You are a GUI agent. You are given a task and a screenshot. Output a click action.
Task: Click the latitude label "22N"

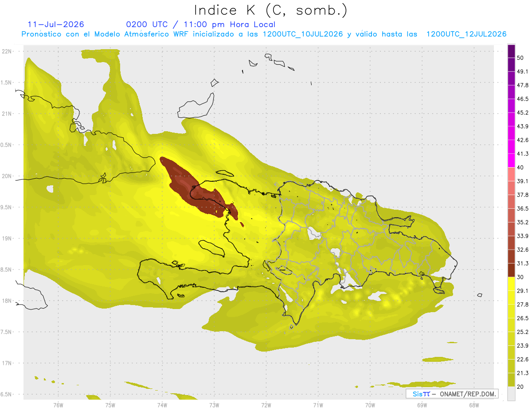[x=8, y=51]
